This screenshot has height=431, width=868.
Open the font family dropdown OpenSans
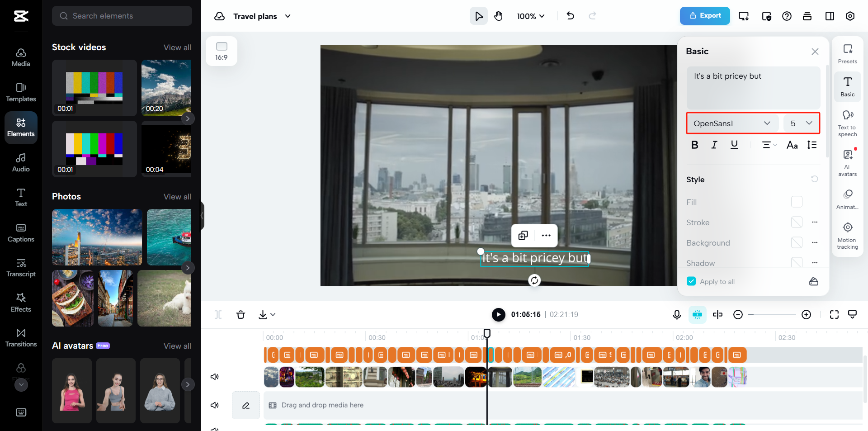pos(732,123)
